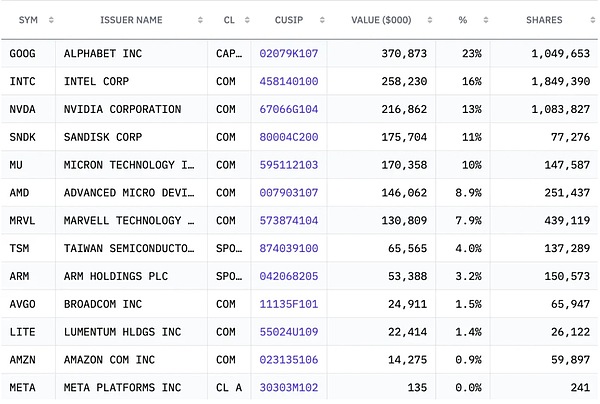This screenshot has width=600, height=404.
Task: Click the NVIDIA CORPORATION issuer name
Action: [122, 109]
